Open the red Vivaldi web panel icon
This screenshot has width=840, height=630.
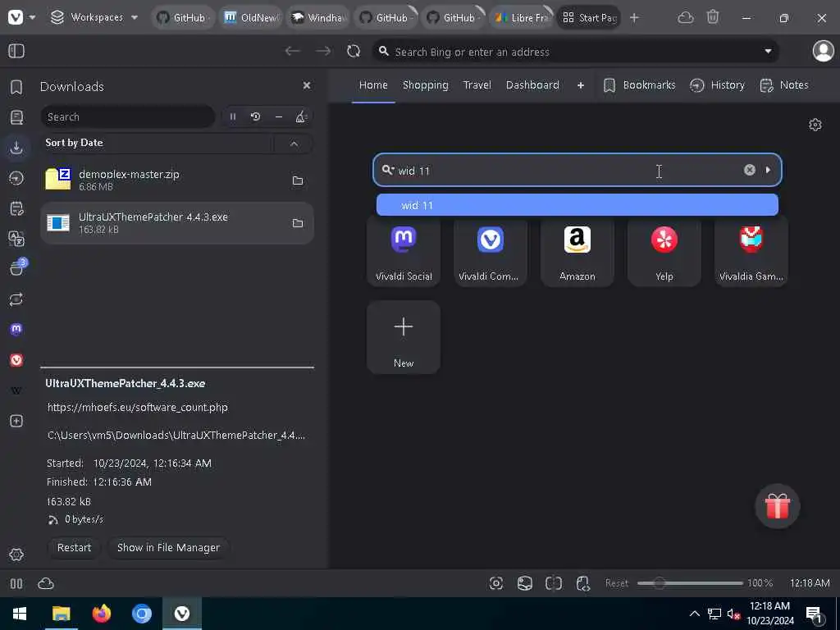point(16,360)
